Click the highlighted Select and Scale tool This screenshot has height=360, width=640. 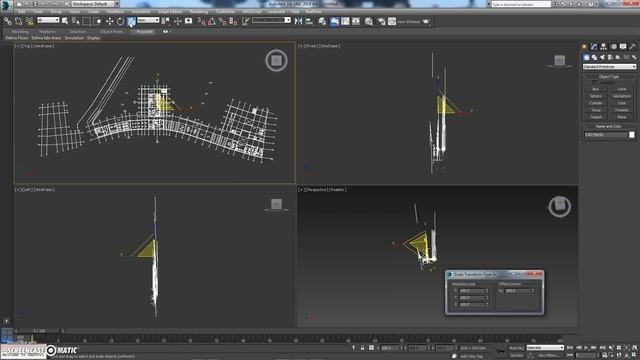pos(131,21)
